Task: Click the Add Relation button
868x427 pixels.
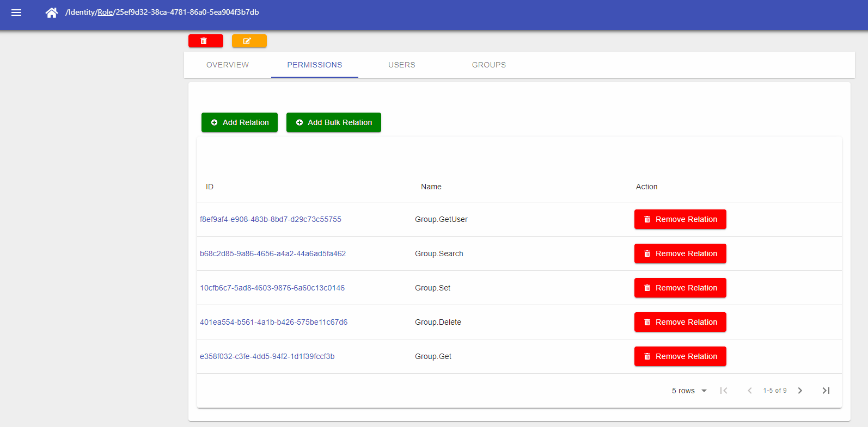Action: coord(240,122)
